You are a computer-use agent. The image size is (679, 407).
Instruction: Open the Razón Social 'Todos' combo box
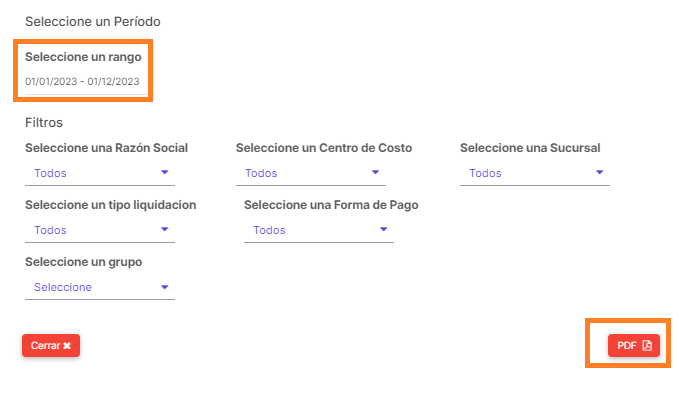[x=100, y=174]
